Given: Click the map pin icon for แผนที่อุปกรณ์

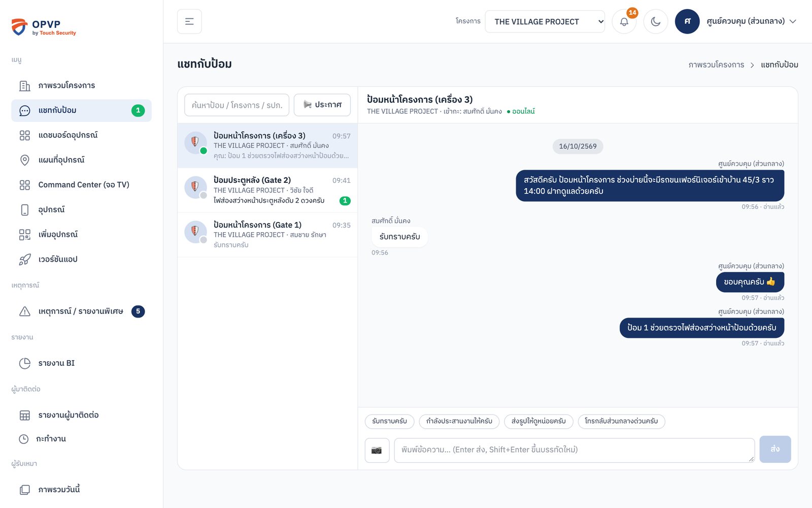Looking at the screenshot, I should (x=24, y=161).
